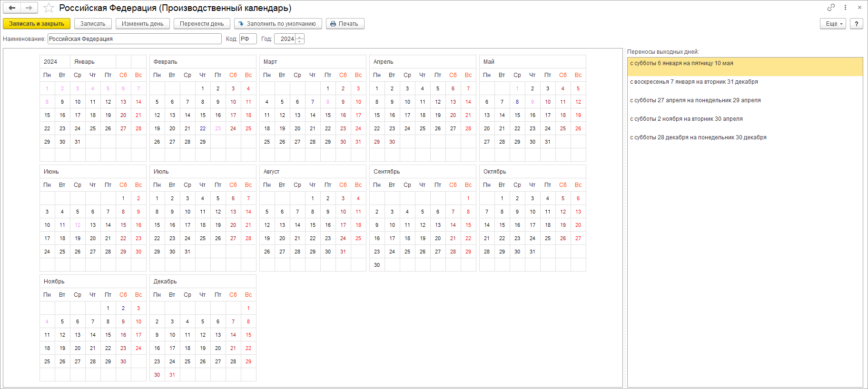
Task: Select December 28 in the calendar
Action: (x=233, y=361)
